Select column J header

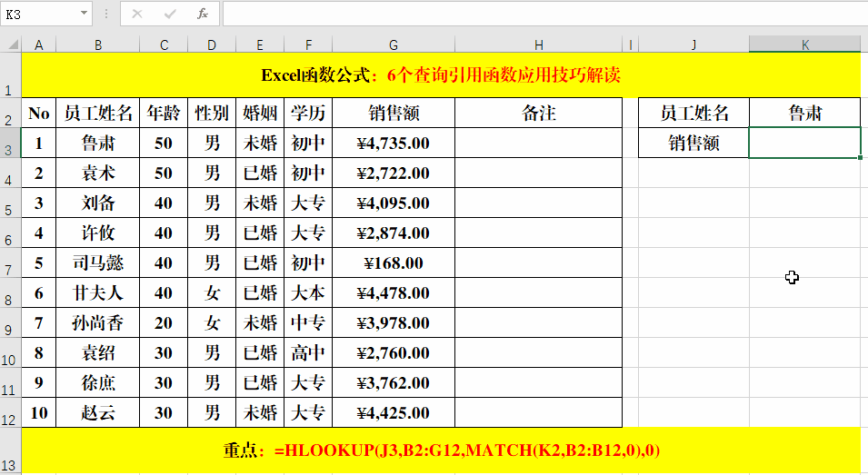click(x=693, y=45)
